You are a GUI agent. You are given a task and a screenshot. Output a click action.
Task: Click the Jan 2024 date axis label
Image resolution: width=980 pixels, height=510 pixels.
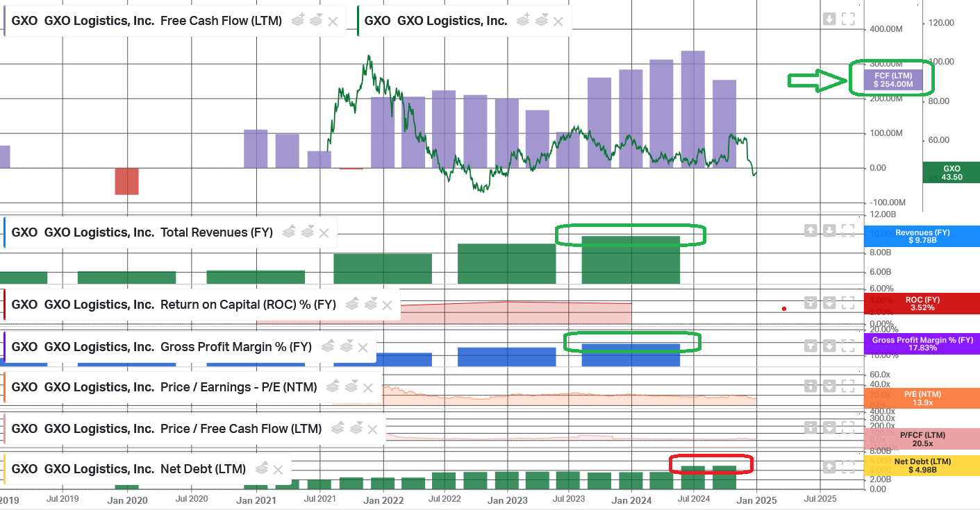coord(631,500)
